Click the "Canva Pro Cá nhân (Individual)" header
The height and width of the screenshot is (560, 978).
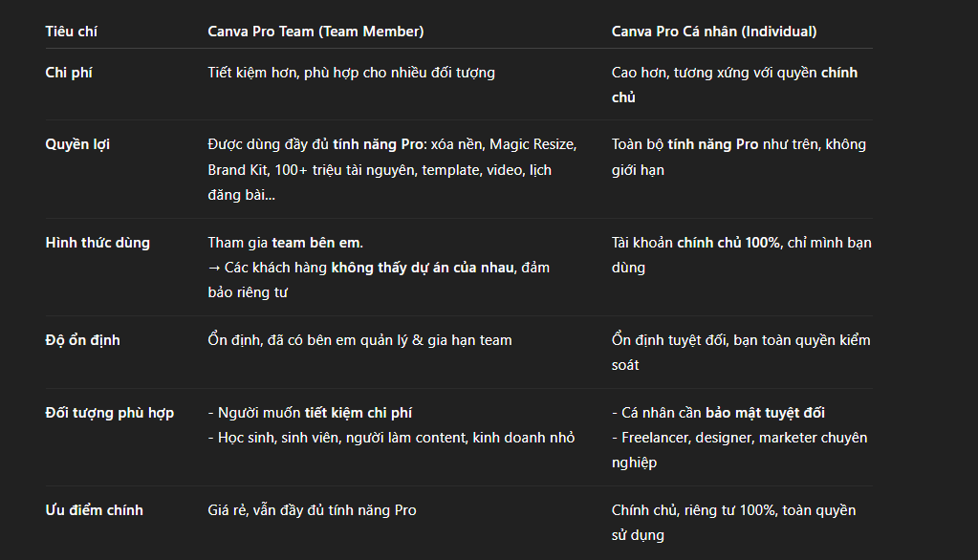click(x=714, y=32)
